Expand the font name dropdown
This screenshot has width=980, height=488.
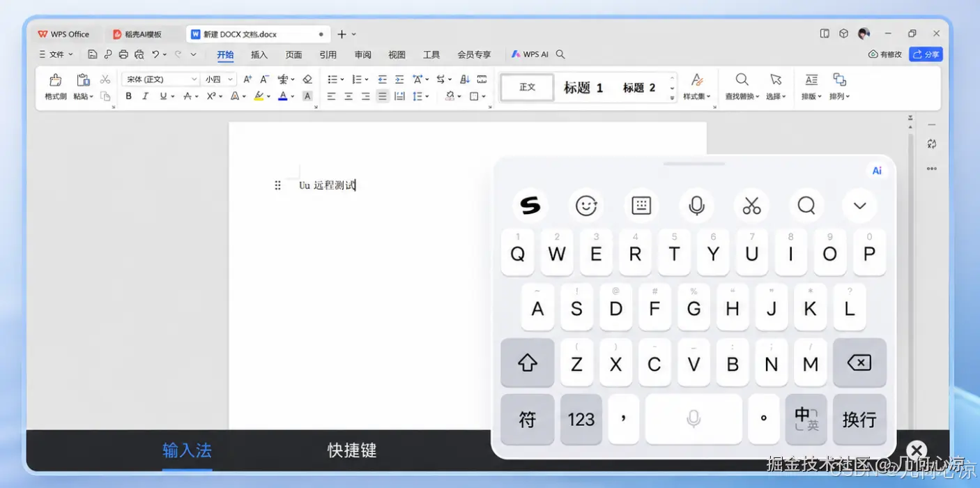(194, 79)
